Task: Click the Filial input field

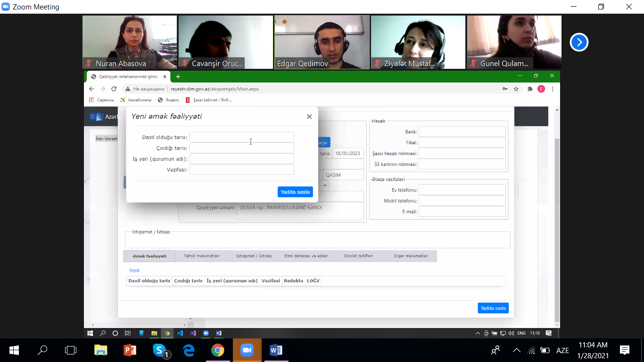Action: coord(462,142)
